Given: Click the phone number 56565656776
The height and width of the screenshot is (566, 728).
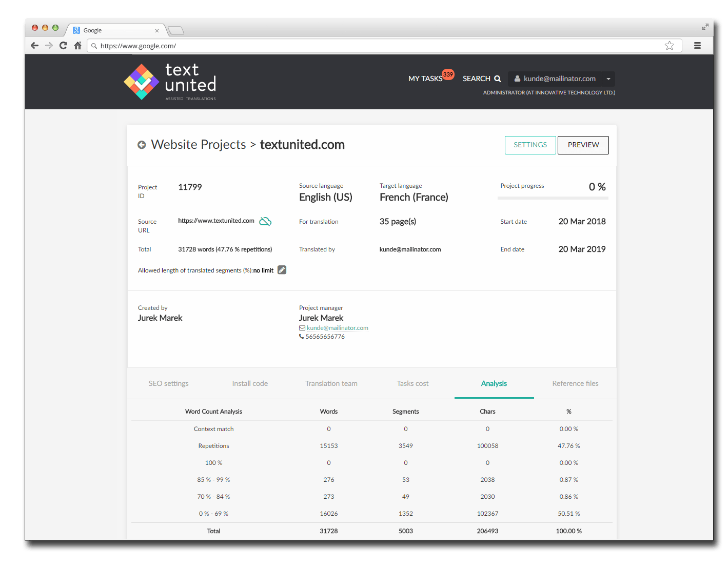Looking at the screenshot, I should (325, 337).
